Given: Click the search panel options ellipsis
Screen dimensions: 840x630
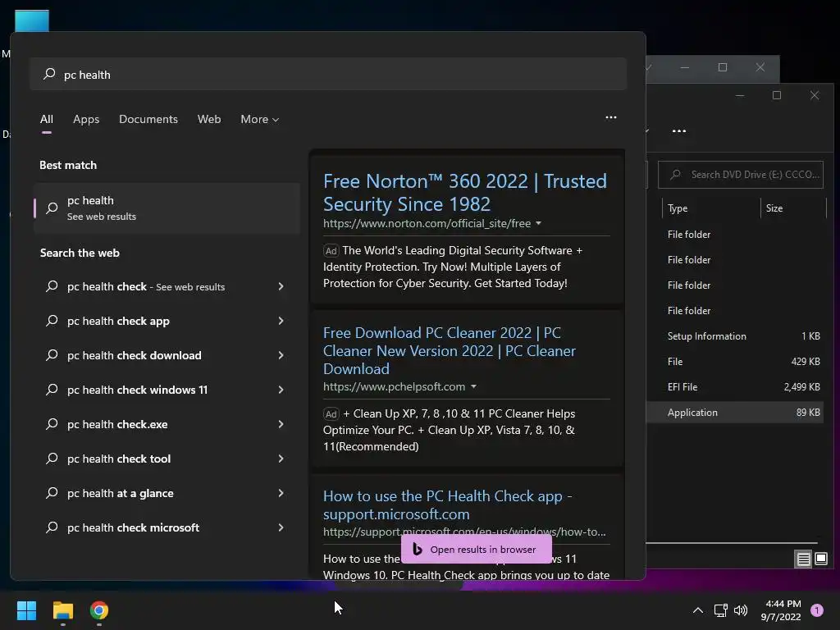Looking at the screenshot, I should click(610, 117).
